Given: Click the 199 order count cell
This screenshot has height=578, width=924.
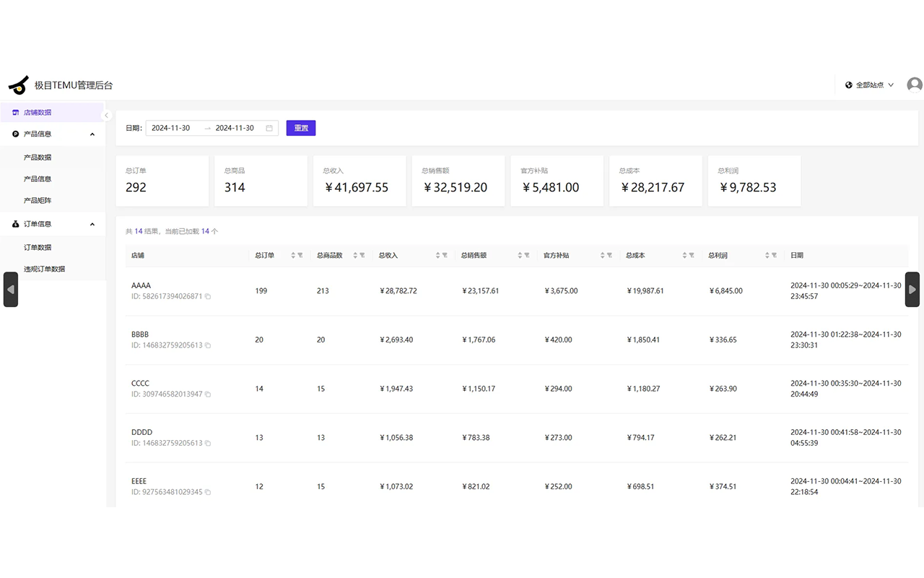Looking at the screenshot, I should (x=261, y=291).
